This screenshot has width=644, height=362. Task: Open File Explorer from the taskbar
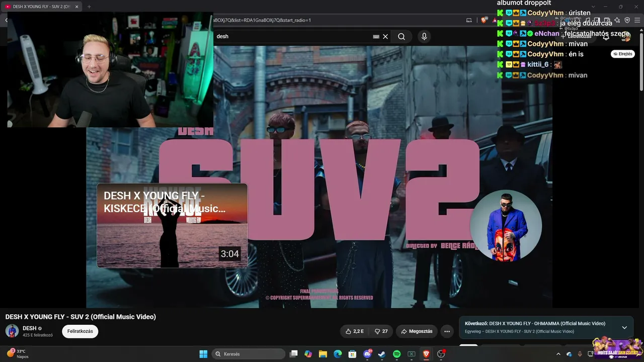pyautogui.click(x=323, y=354)
